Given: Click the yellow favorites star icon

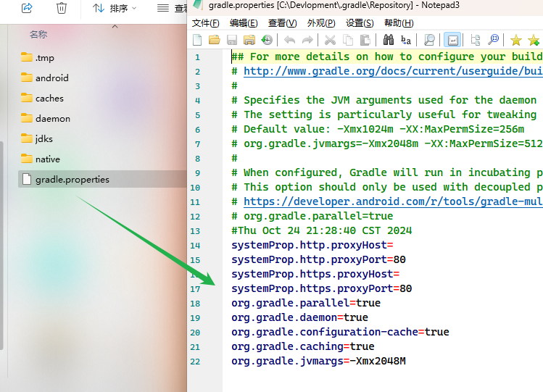Looking at the screenshot, I should point(515,40).
